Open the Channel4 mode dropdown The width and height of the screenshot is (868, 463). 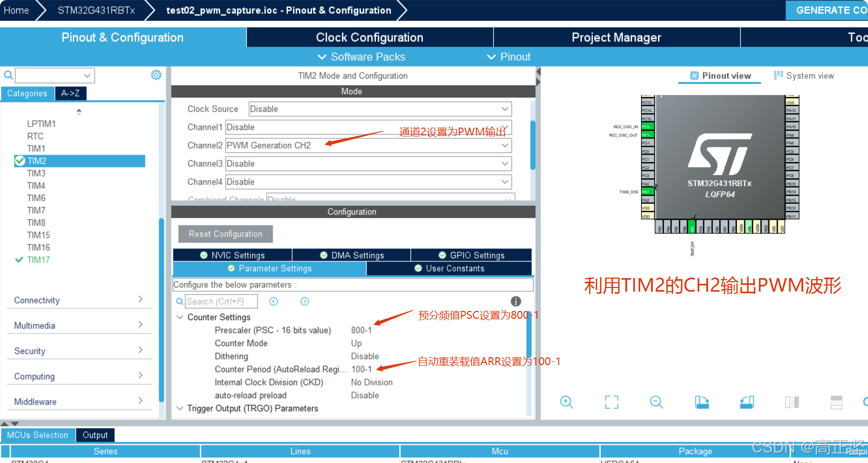tap(369, 182)
